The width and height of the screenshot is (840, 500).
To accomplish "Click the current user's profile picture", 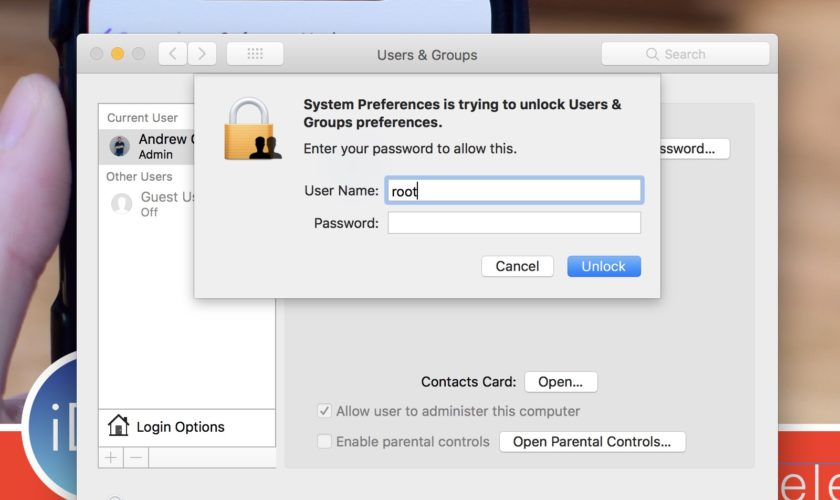I will tap(120, 146).
